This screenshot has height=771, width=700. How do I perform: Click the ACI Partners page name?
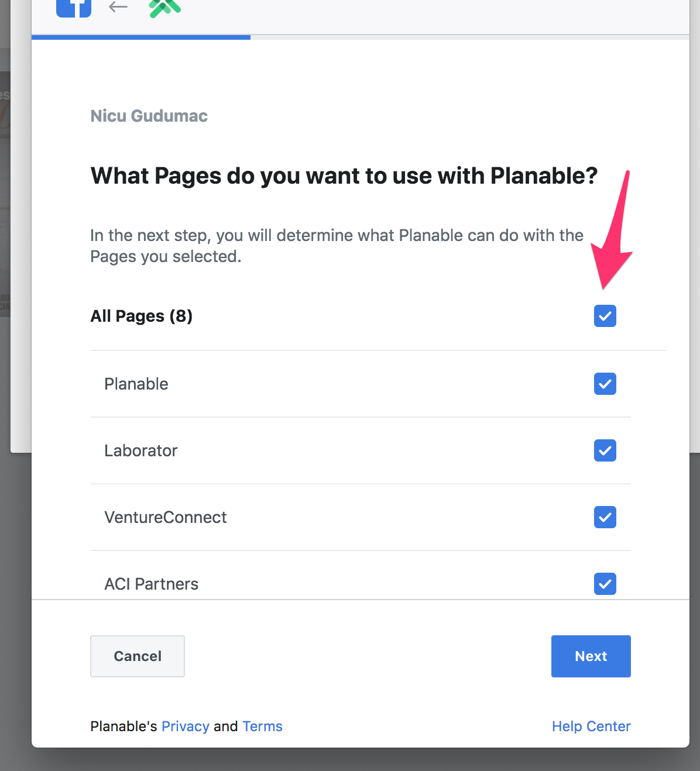pyautogui.click(x=152, y=584)
